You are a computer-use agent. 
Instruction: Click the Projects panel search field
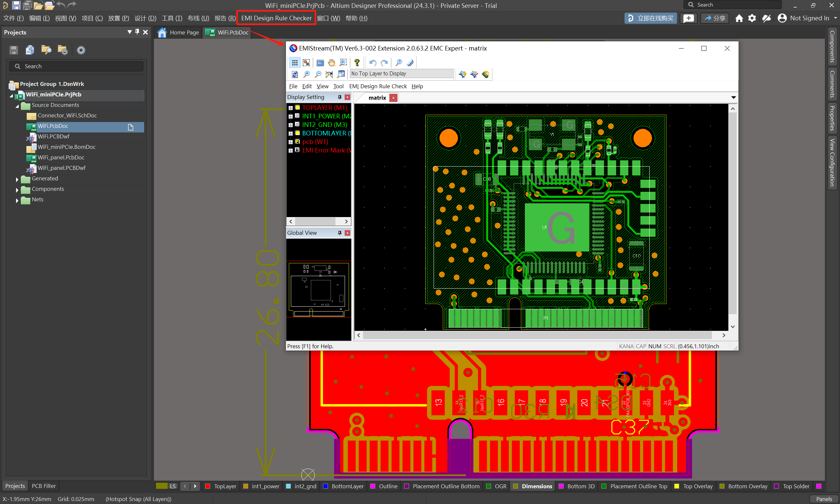coord(76,66)
